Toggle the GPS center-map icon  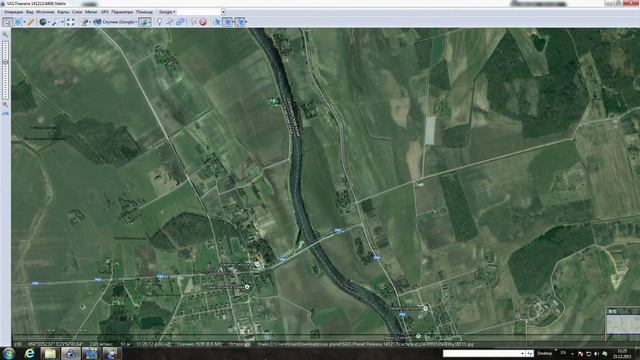[241, 22]
